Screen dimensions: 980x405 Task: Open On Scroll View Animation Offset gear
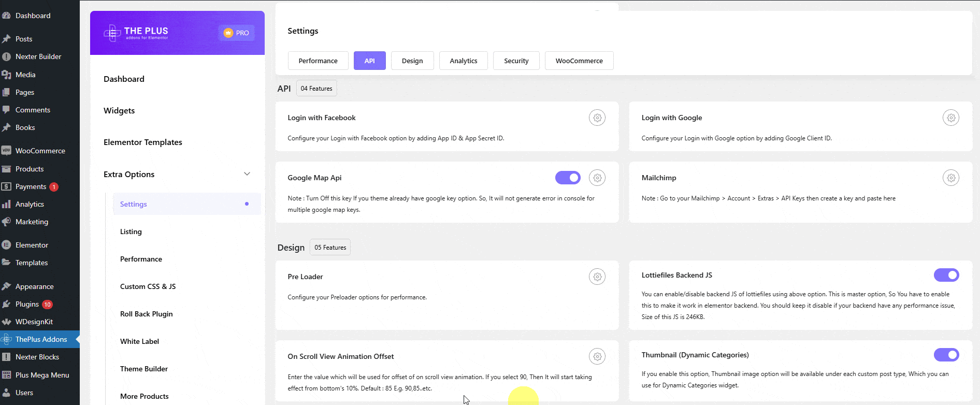(597, 356)
